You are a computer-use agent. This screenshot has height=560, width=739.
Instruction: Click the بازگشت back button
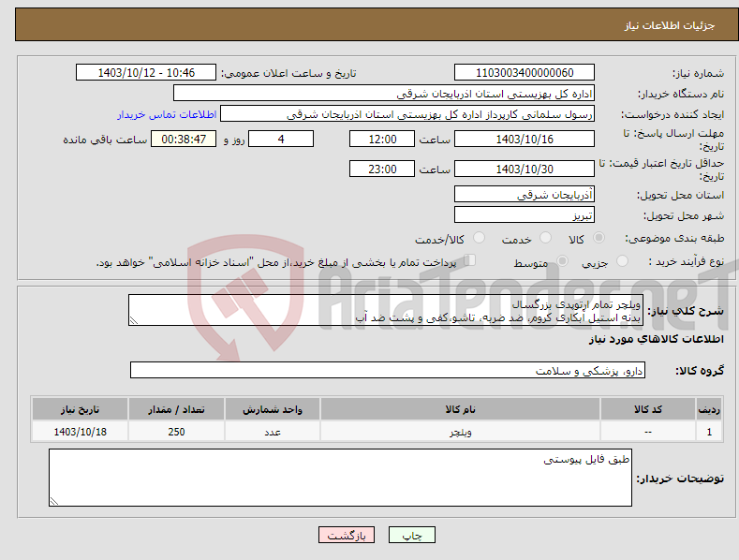tap(347, 535)
